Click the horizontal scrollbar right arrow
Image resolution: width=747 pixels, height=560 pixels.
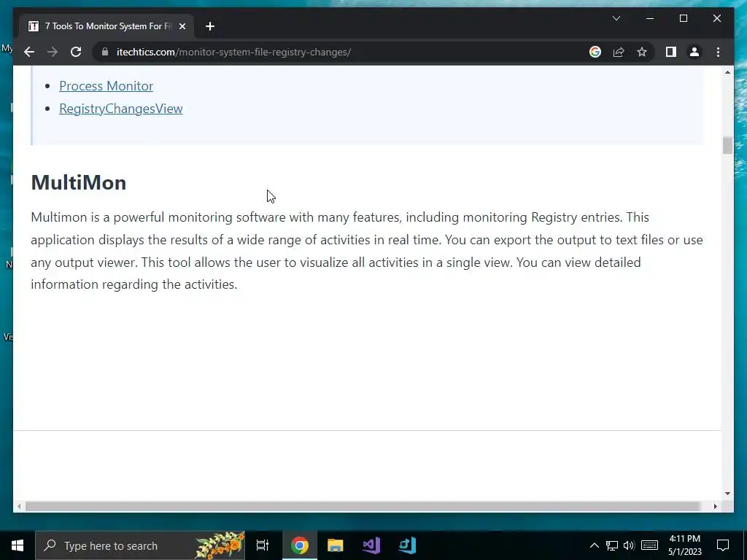[716, 507]
